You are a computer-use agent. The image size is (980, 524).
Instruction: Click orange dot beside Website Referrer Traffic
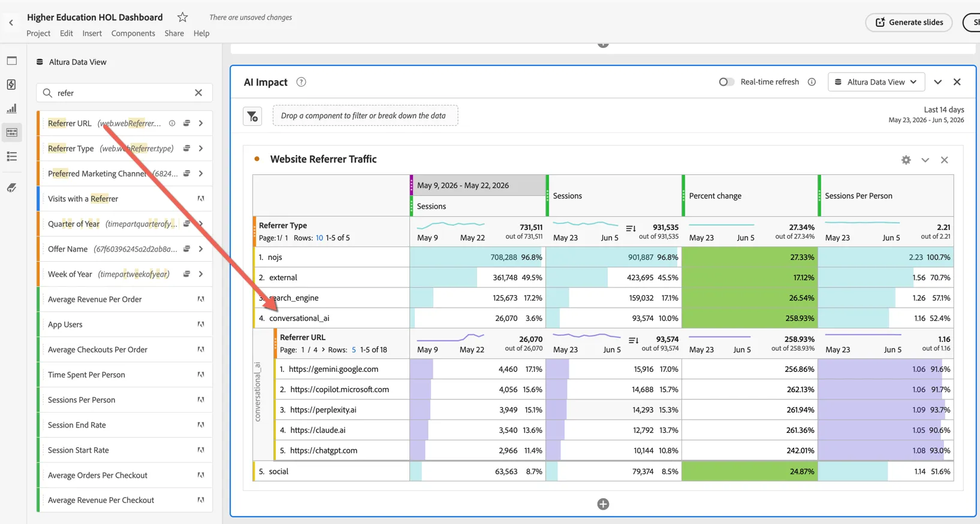tap(257, 159)
